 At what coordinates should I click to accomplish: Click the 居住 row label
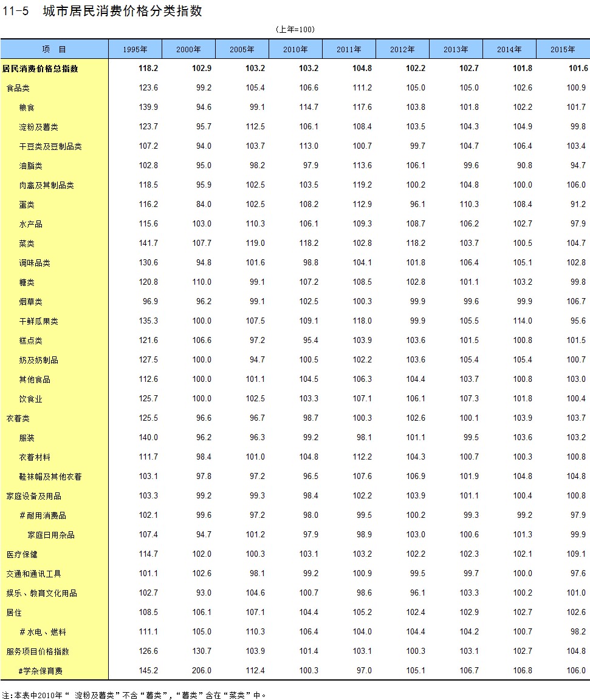[x=14, y=613]
